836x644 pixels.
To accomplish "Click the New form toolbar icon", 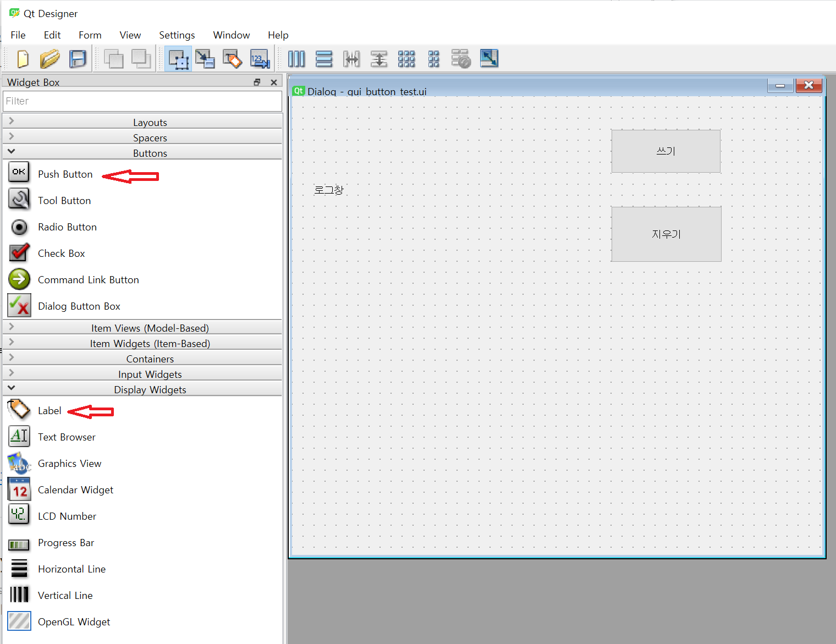I will [x=23, y=59].
